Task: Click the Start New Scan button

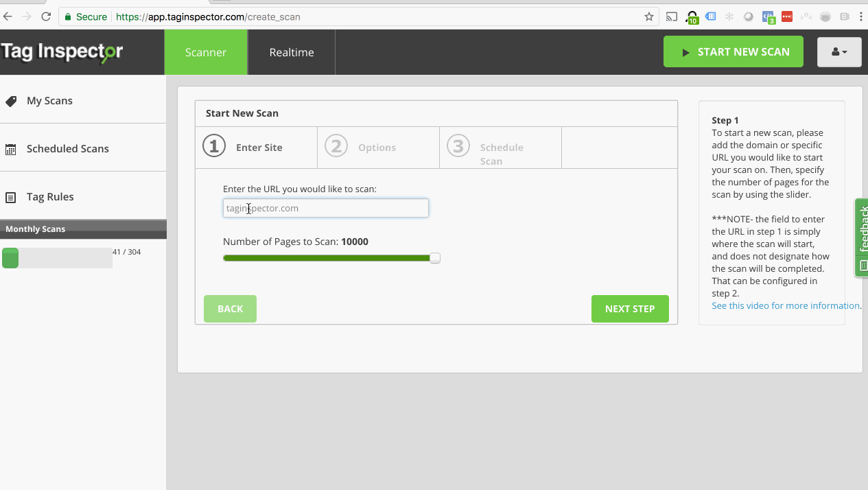Action: 734,51
